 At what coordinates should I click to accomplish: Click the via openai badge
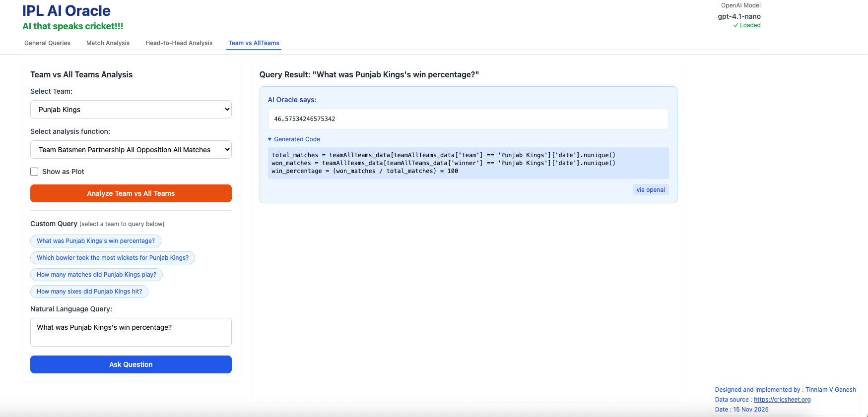point(650,190)
